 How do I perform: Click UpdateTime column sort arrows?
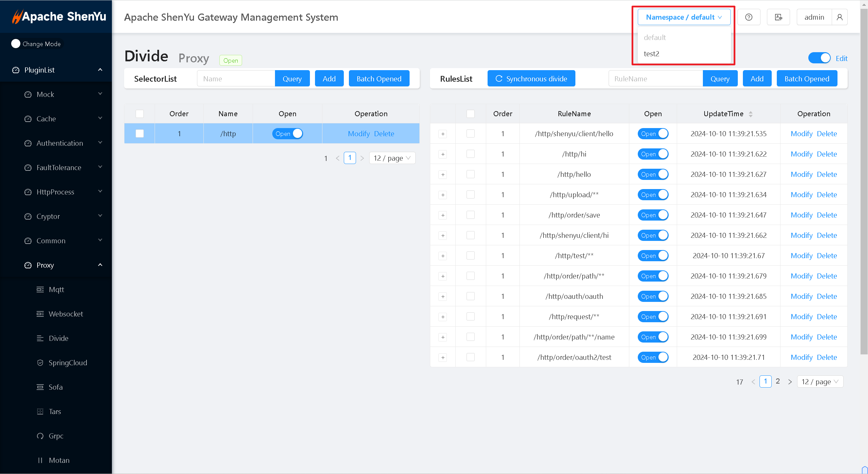click(751, 114)
